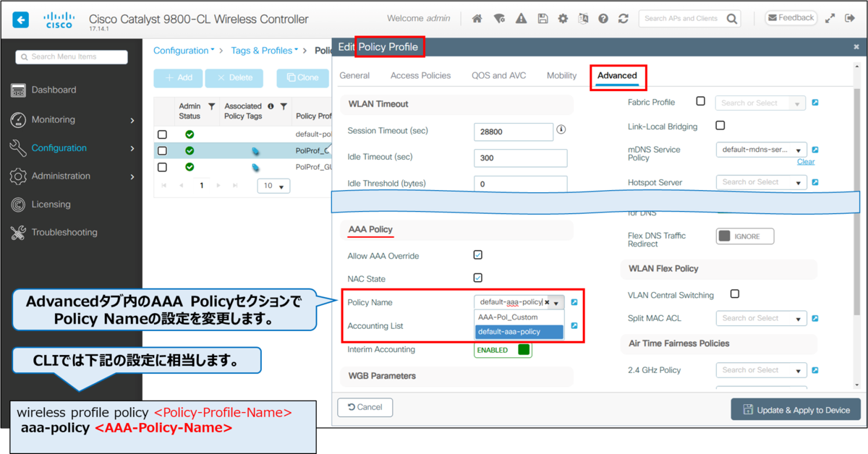Screen dimensions: 868x454
Task: Open the wireless setup icon in header
Action: 498,19
